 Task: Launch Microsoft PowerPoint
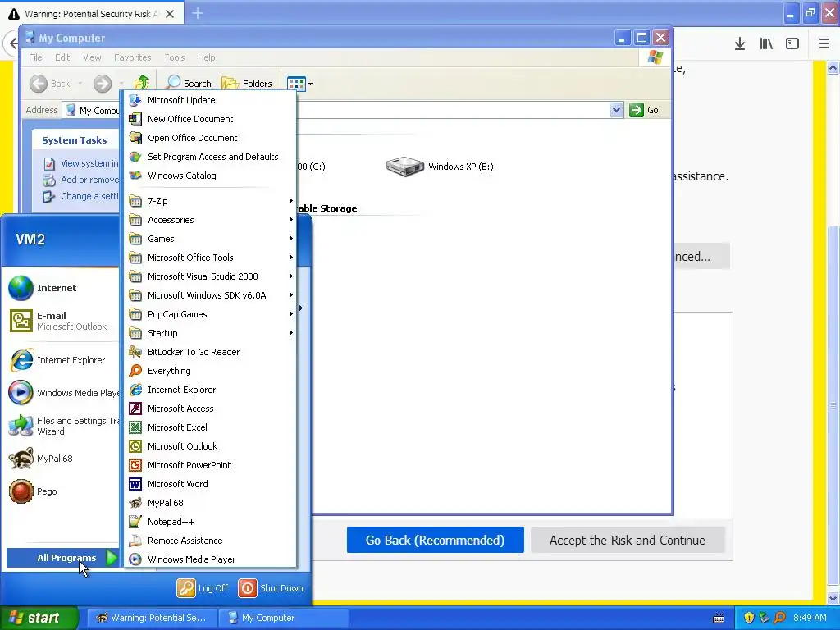pyautogui.click(x=210, y=465)
